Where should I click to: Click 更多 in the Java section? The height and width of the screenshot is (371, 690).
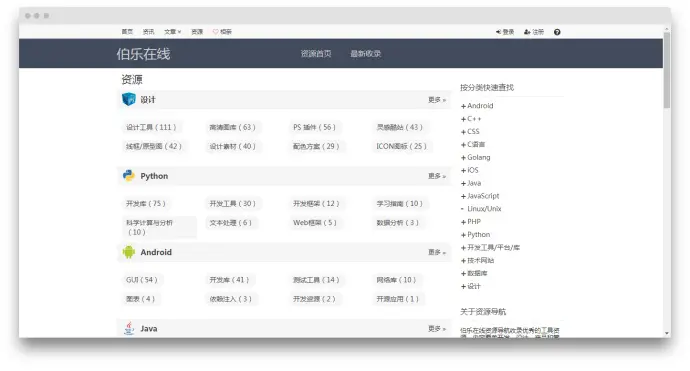[437, 329]
